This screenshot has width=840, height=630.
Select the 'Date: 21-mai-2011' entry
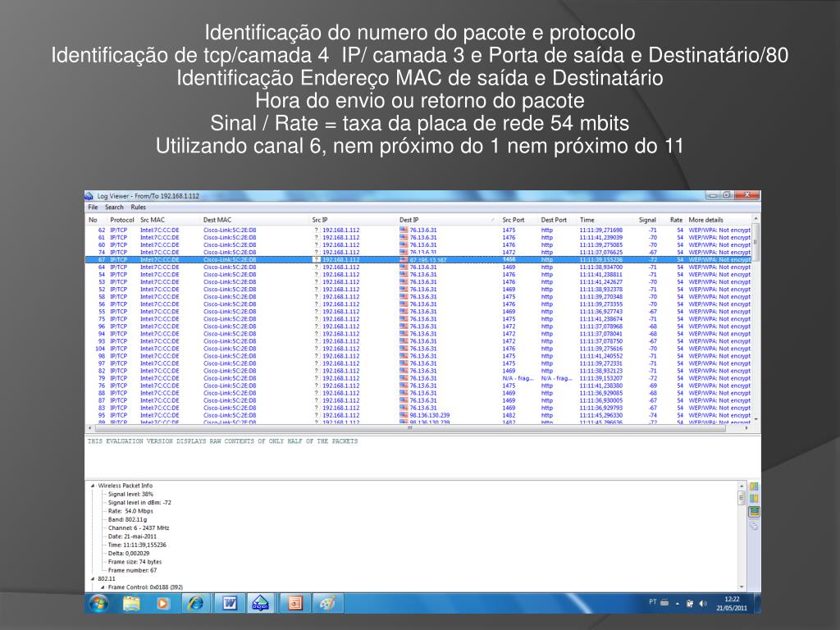[x=132, y=536]
